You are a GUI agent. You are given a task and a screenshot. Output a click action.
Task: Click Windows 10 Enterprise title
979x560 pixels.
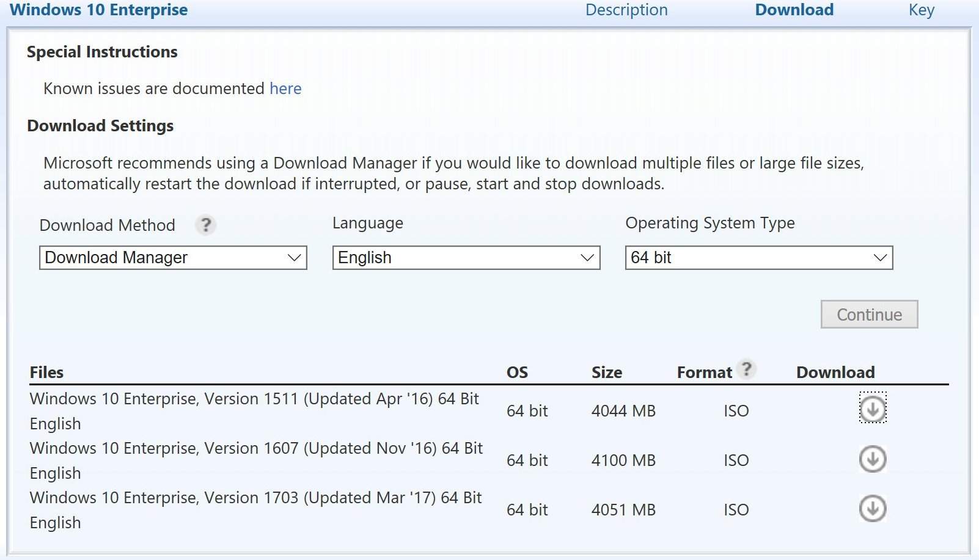point(99,10)
